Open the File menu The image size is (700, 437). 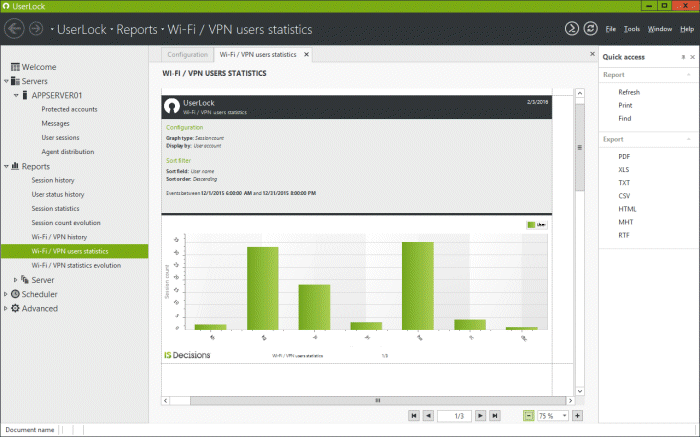[610, 29]
